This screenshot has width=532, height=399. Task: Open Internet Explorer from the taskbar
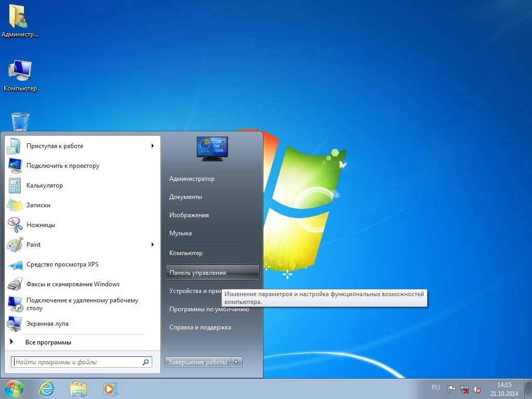[46, 389]
